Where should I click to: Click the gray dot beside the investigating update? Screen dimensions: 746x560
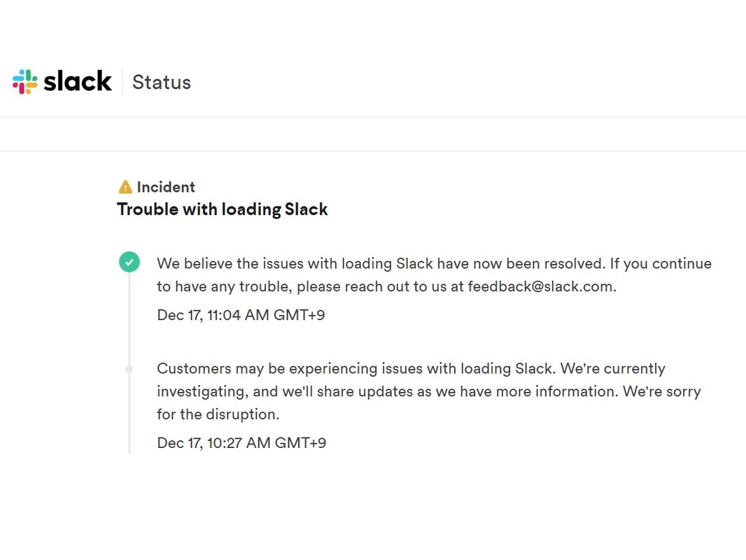pyautogui.click(x=129, y=369)
